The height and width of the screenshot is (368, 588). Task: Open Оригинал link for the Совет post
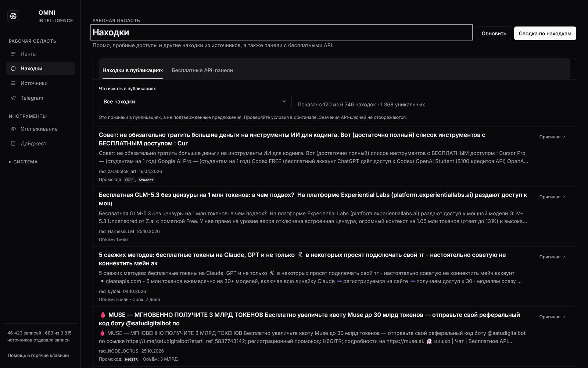click(552, 137)
